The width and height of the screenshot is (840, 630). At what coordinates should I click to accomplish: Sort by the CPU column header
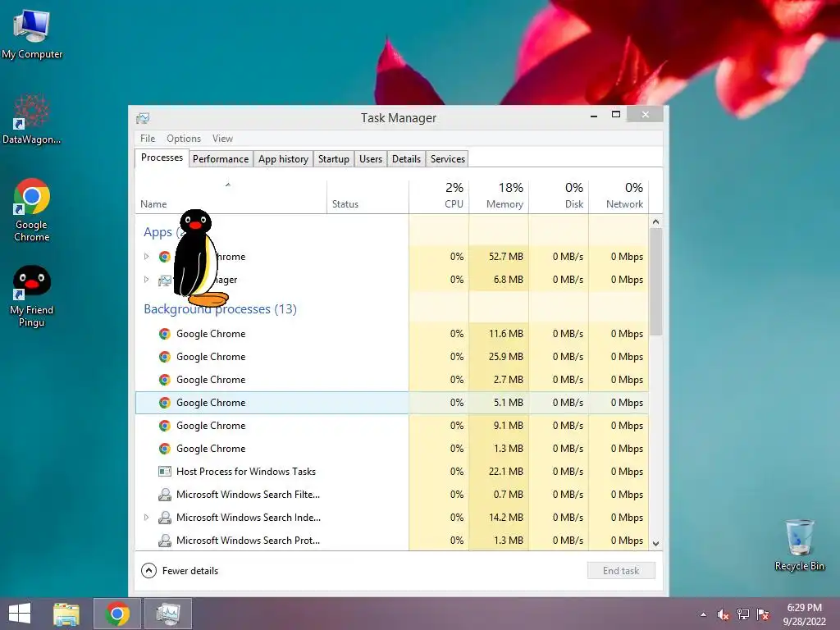click(x=439, y=197)
